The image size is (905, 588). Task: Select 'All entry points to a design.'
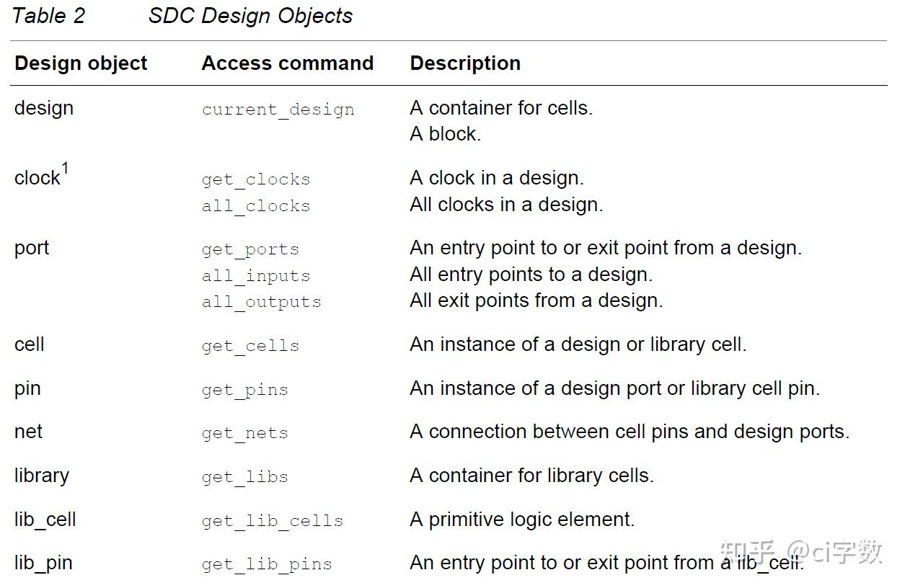tap(531, 275)
